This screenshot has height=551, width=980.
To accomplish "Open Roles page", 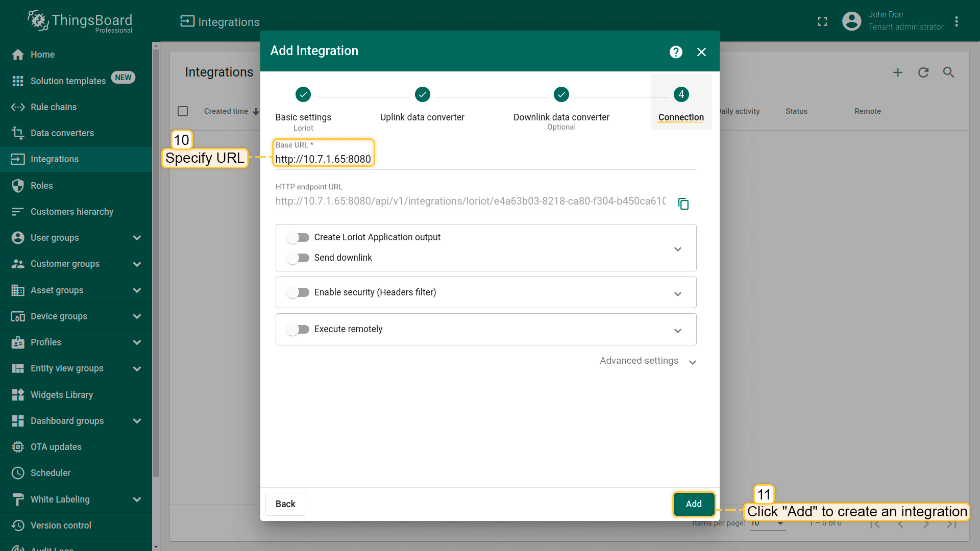I will point(76,186).
